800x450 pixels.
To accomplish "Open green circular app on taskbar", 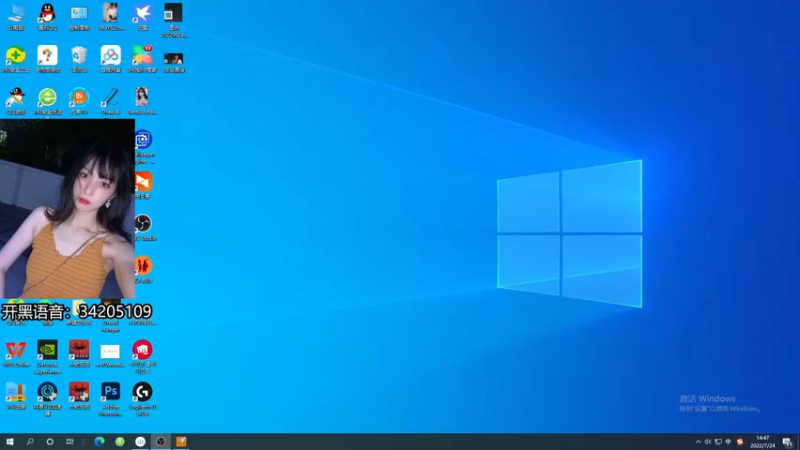I will tap(120, 442).
